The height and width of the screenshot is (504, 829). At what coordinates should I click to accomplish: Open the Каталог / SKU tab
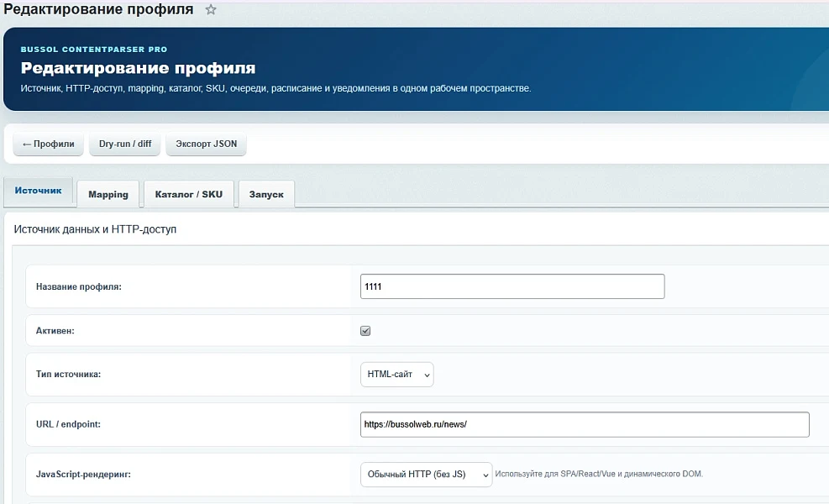(x=189, y=194)
